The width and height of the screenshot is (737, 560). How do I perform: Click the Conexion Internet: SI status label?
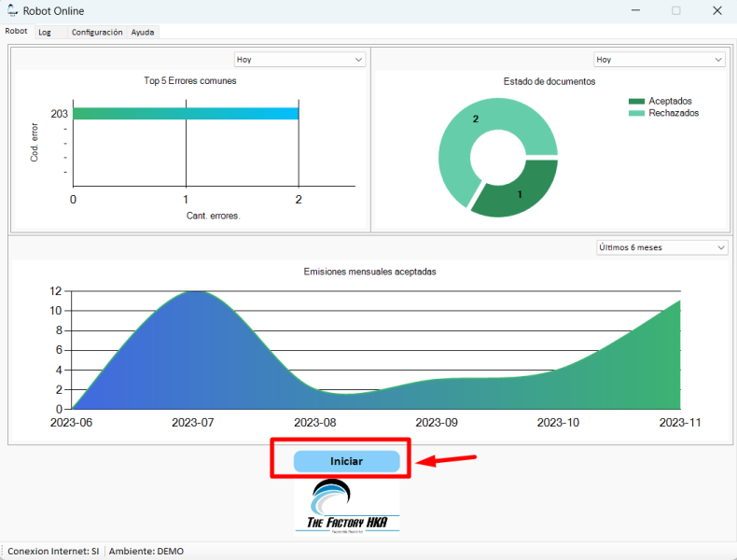[x=53, y=551]
